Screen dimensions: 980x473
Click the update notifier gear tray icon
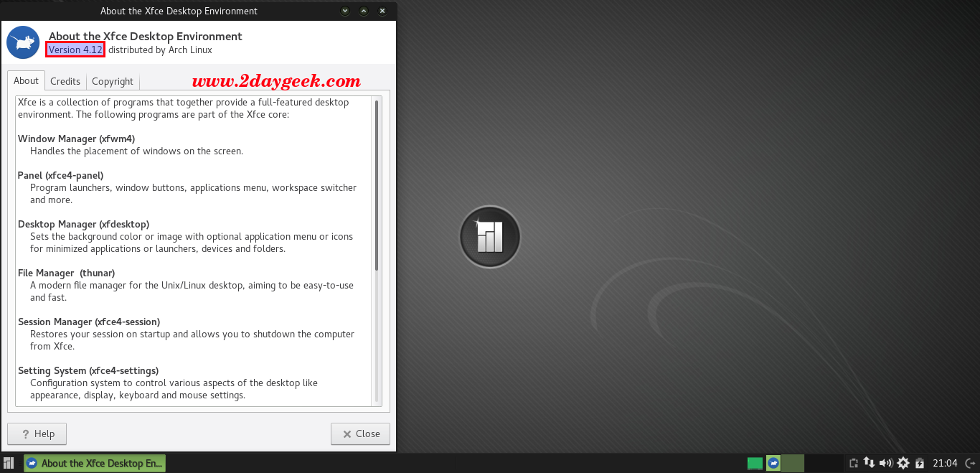tap(903, 464)
